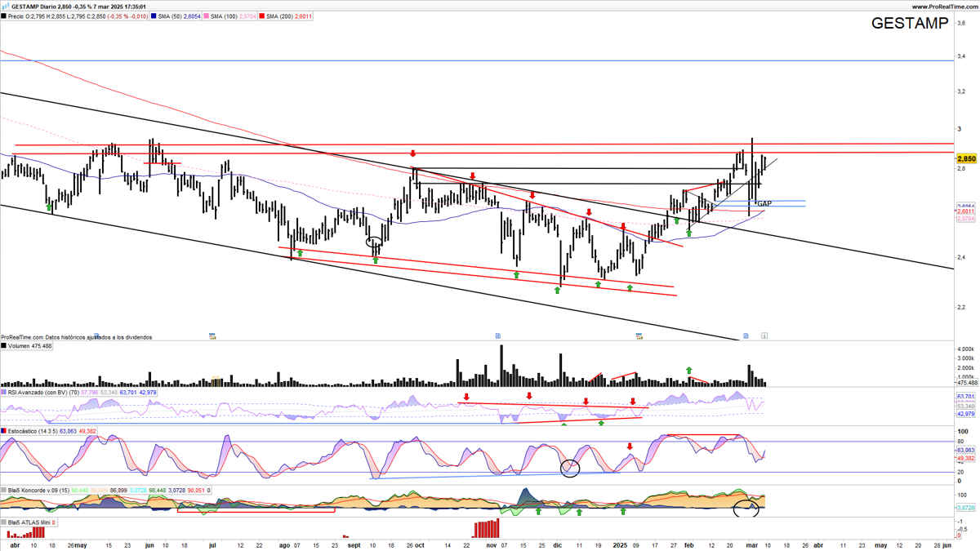980x551 pixels.
Task: Click the 'Datos históricos ajustados a los dividendos' note
Action: [x=98, y=336]
